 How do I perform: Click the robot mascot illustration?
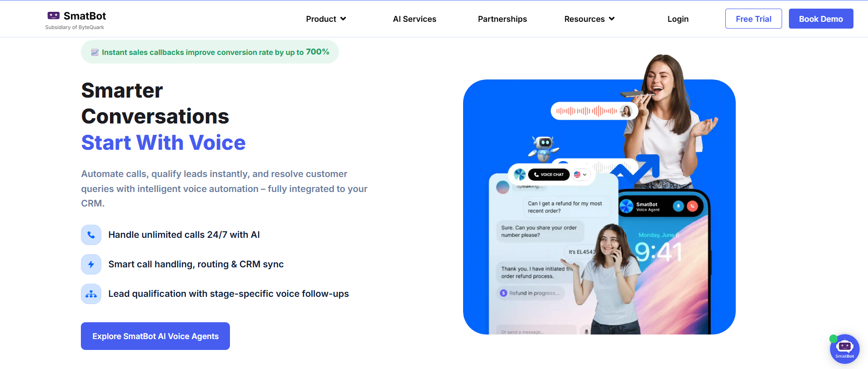[544, 148]
